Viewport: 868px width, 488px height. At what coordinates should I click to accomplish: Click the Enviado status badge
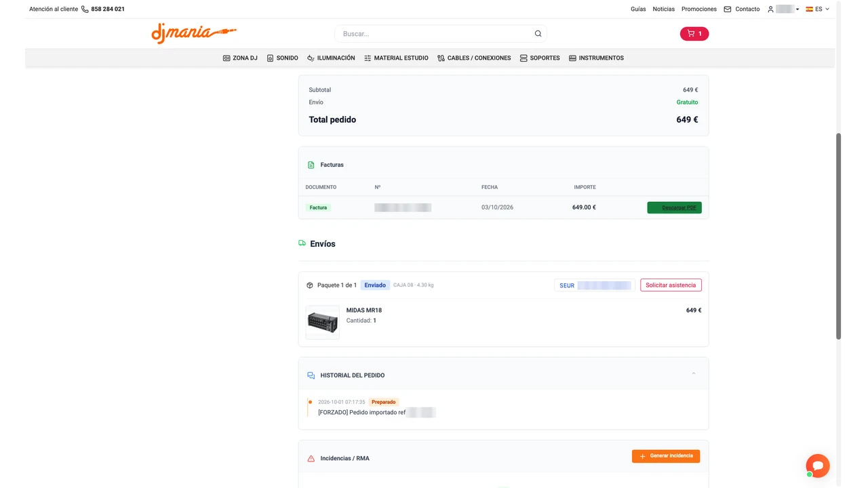click(375, 285)
